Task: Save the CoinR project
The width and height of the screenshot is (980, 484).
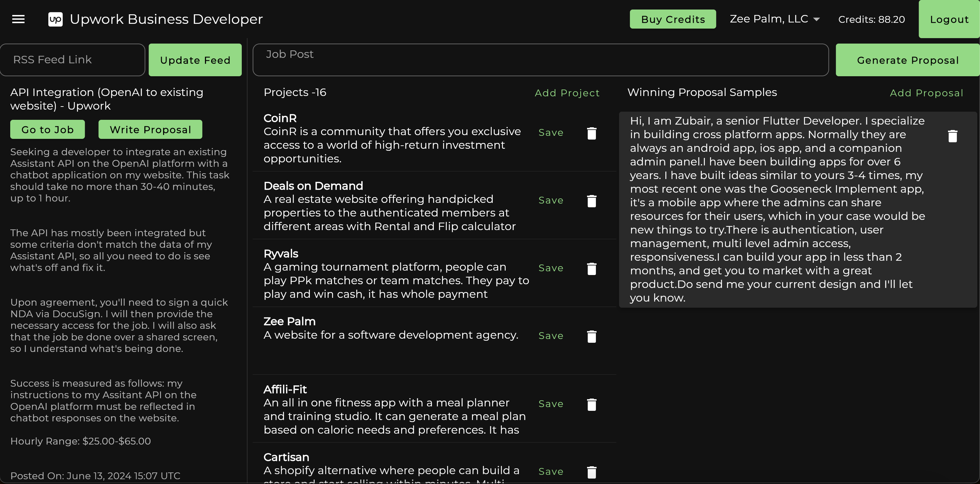Action: [x=551, y=133]
